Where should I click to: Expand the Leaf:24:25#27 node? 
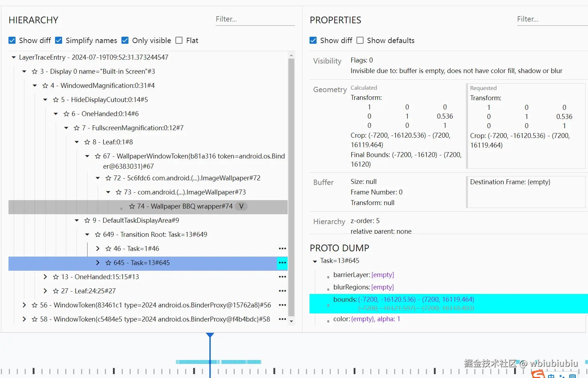[45, 291]
